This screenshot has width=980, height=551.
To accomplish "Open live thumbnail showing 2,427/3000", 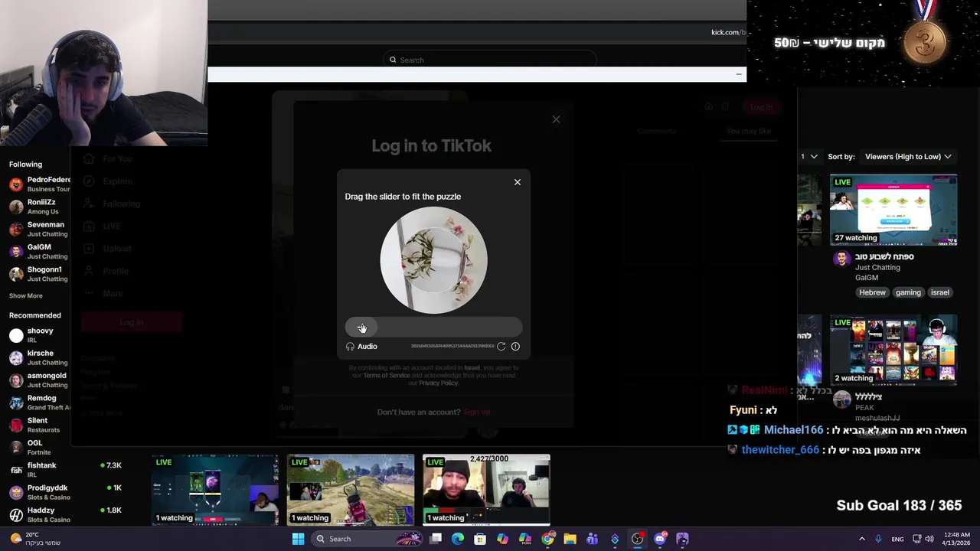I will coord(486,490).
